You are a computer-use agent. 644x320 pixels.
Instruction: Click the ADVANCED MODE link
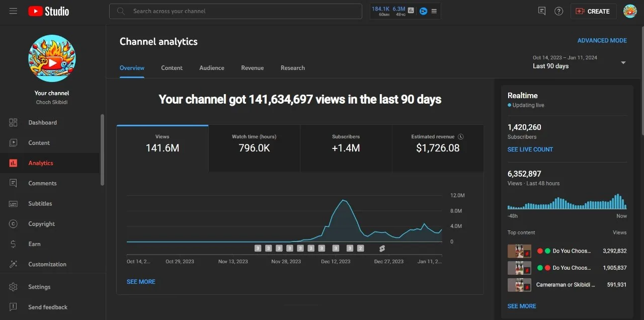click(602, 40)
